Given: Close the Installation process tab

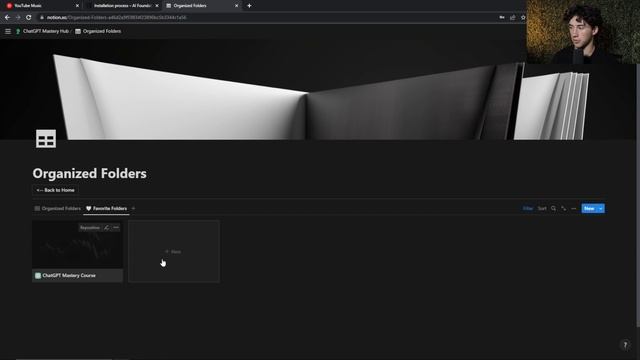Looking at the screenshot, I should click(157, 6).
